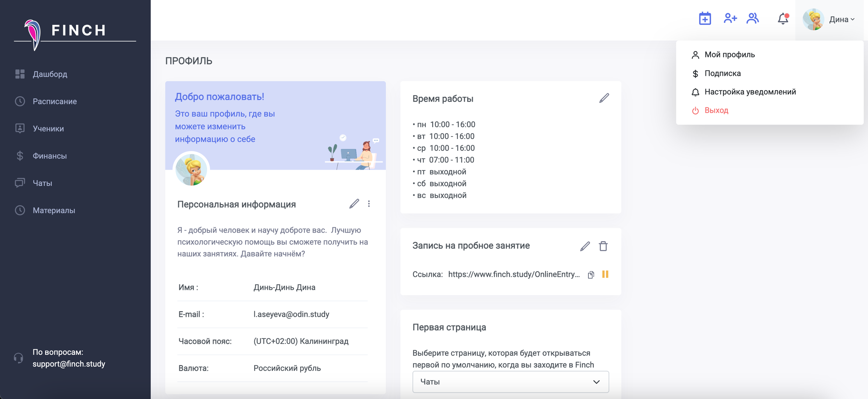
Task: Edit working hours with pencil icon
Action: [604, 98]
